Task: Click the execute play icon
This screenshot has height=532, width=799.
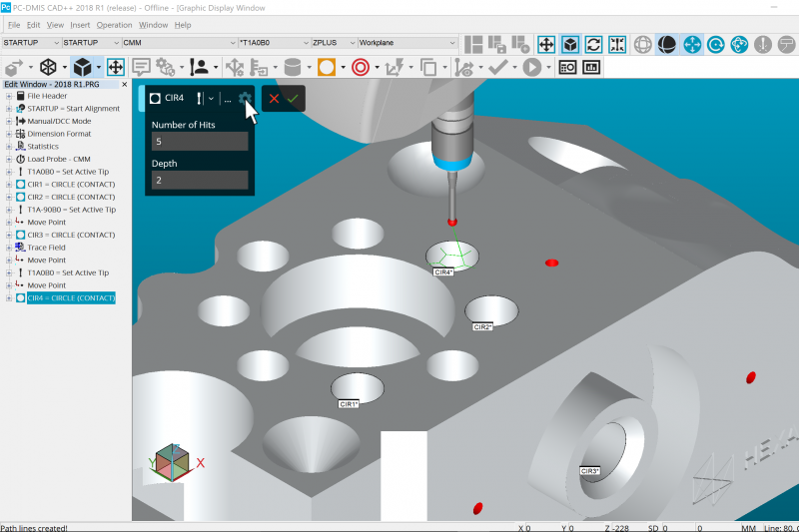Action: 532,67
